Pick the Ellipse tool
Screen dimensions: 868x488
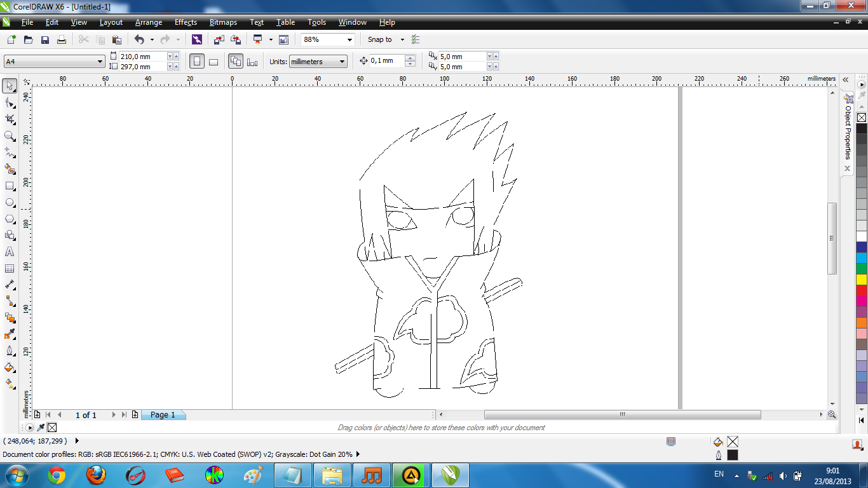point(10,202)
